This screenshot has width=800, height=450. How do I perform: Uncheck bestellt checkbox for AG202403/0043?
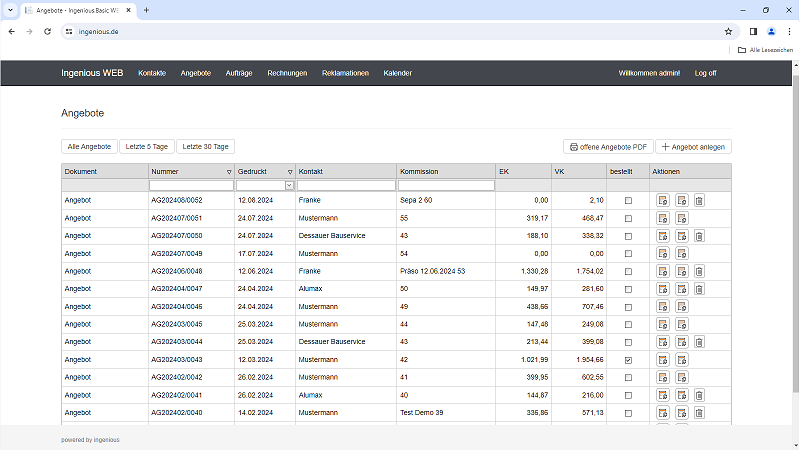pyautogui.click(x=628, y=360)
